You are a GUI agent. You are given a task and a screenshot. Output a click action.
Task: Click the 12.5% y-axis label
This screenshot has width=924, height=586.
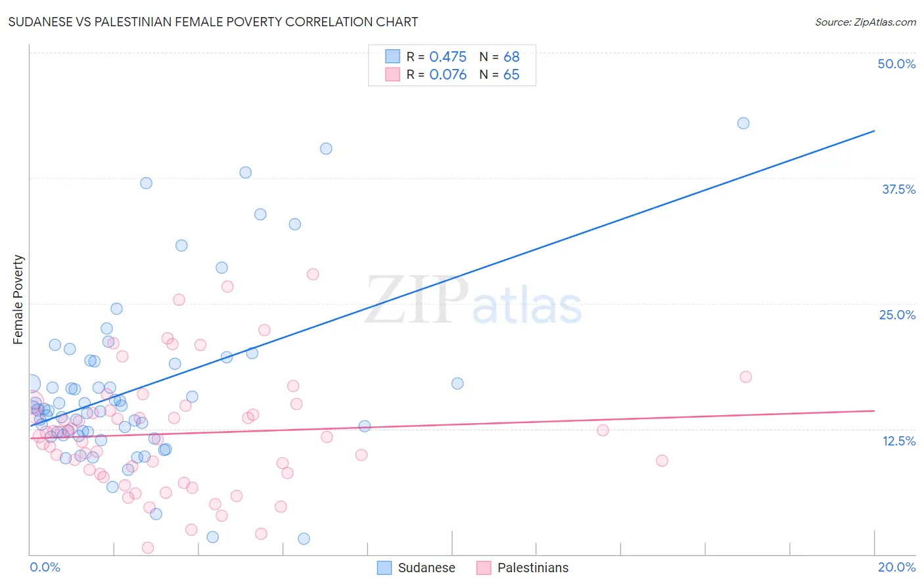point(898,441)
